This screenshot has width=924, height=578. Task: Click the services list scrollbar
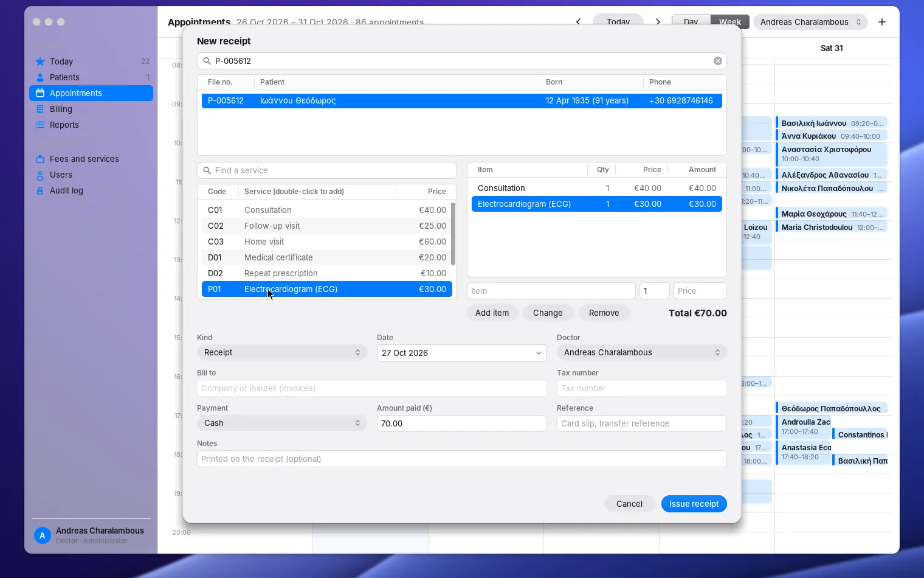pos(453,234)
